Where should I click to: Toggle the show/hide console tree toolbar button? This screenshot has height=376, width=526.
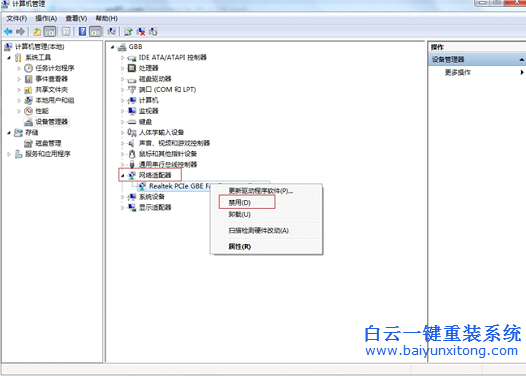pyautogui.click(x=50, y=32)
